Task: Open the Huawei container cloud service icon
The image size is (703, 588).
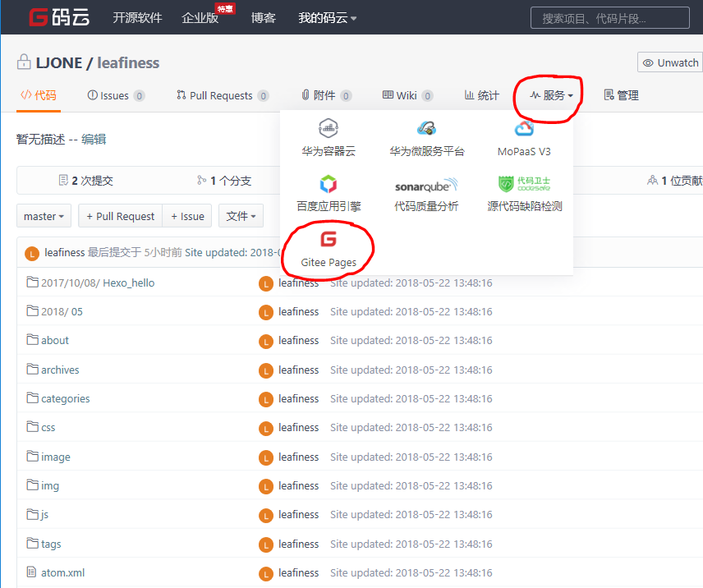Action: coord(329,129)
